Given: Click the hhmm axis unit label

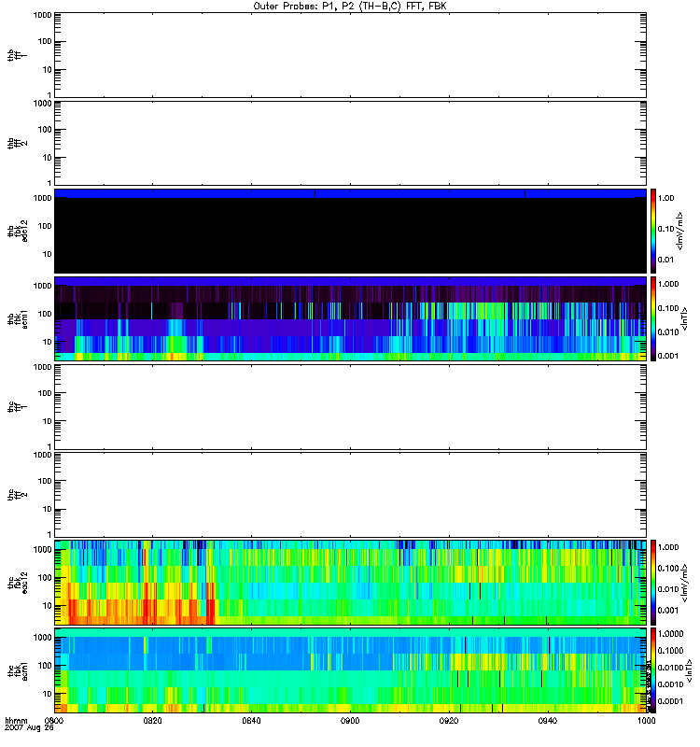Looking at the screenshot, I should [x=14, y=721].
